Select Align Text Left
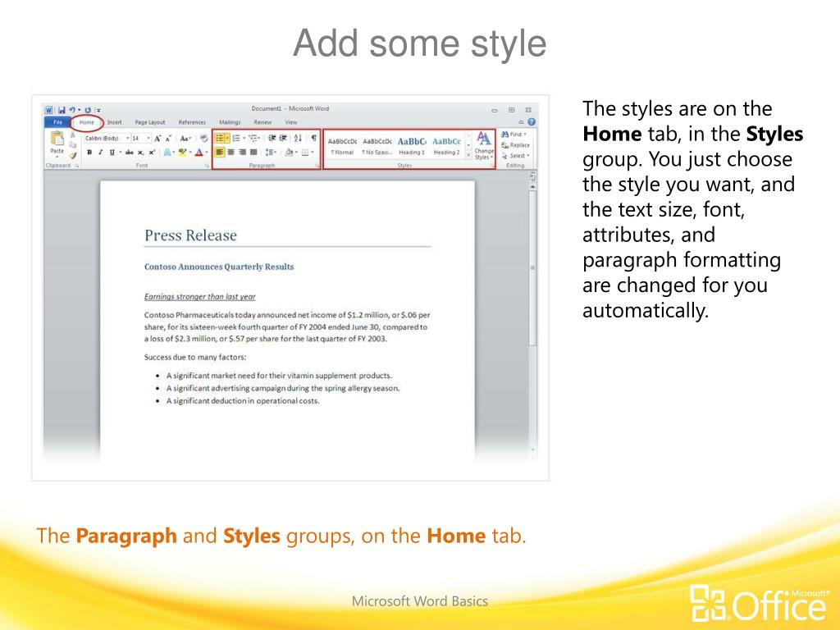840x630 pixels. click(220, 152)
